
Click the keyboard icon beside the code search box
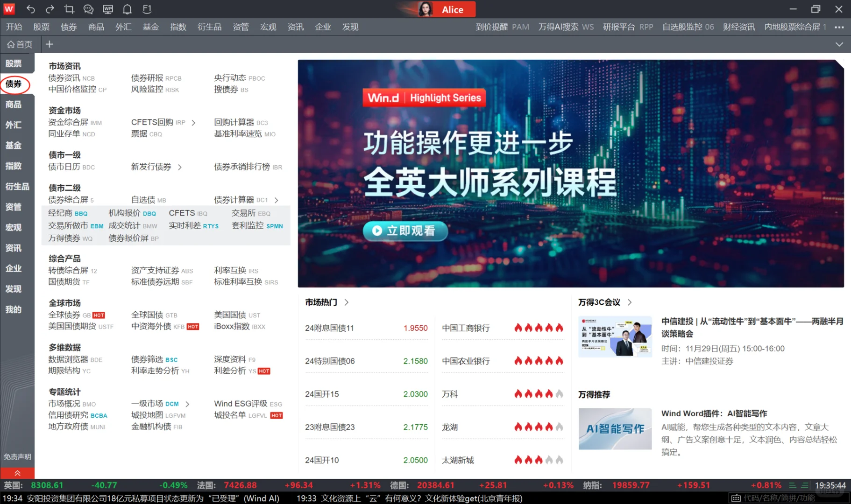click(x=736, y=498)
